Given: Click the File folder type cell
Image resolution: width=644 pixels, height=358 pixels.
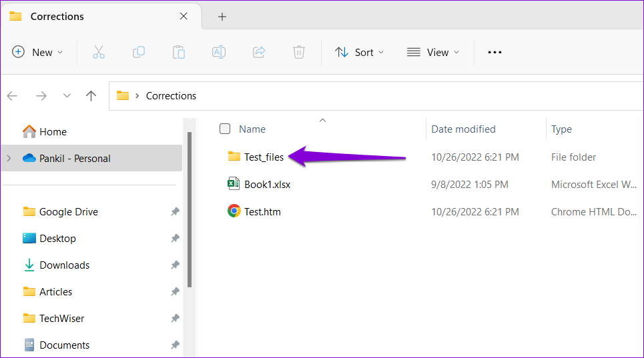Looking at the screenshot, I should [573, 157].
